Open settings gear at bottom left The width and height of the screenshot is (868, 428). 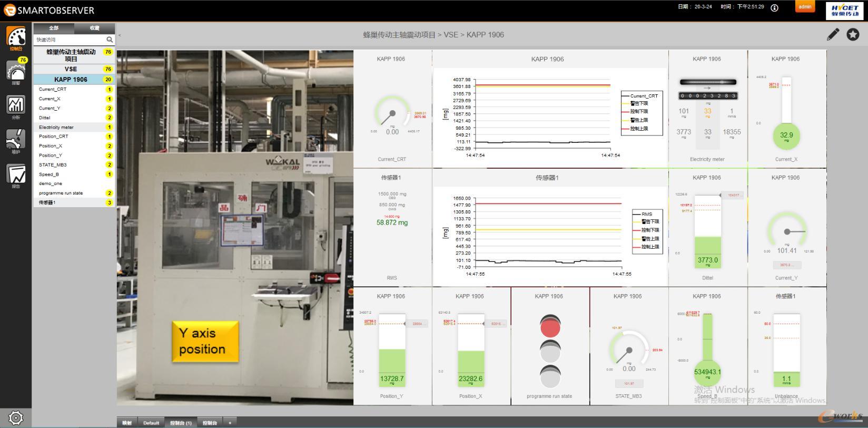tap(16, 418)
